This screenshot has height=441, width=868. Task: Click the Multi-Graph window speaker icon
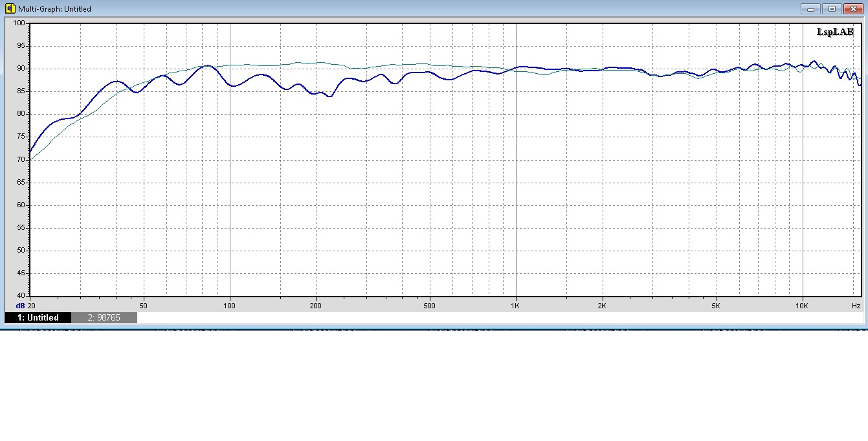(x=10, y=8)
